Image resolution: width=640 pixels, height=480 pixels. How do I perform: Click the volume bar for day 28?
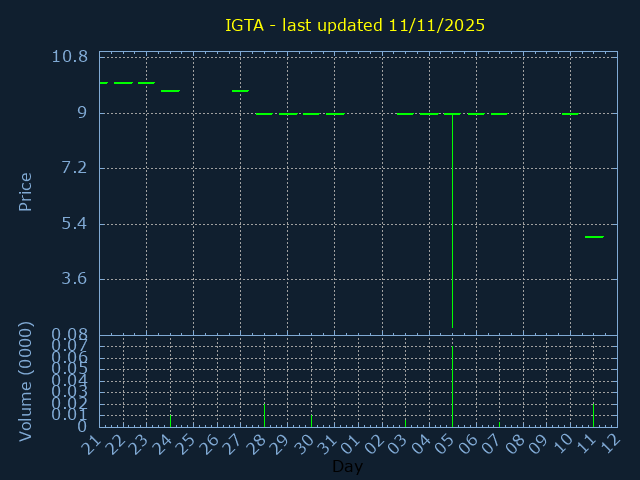[264, 415]
